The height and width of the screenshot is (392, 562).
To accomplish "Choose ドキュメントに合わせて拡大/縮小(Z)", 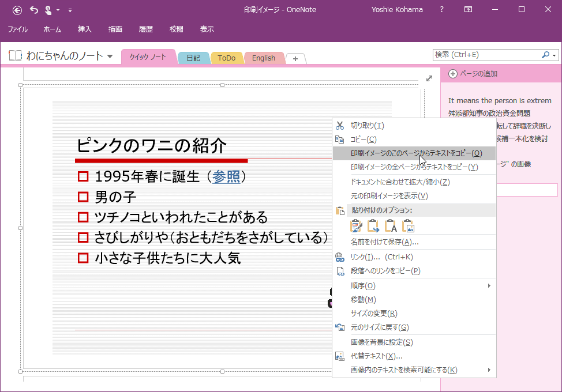I will coord(414,182).
